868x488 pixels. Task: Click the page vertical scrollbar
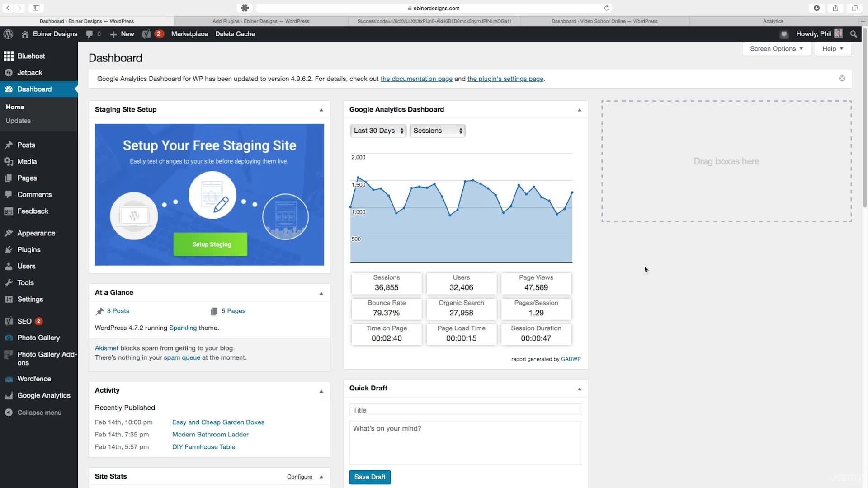point(865,117)
